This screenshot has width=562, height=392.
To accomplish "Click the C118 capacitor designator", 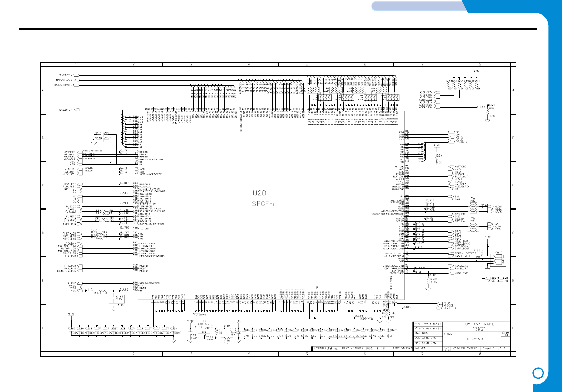I will pyautogui.click(x=98, y=133).
